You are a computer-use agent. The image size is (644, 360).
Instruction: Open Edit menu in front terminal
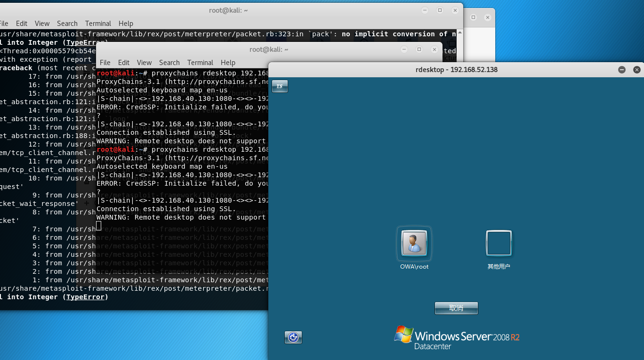[124, 63]
